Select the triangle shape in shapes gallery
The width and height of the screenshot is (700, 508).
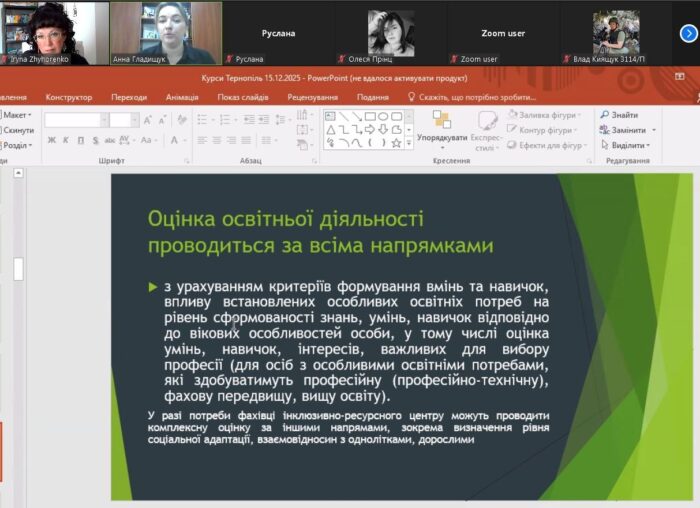(x=331, y=129)
